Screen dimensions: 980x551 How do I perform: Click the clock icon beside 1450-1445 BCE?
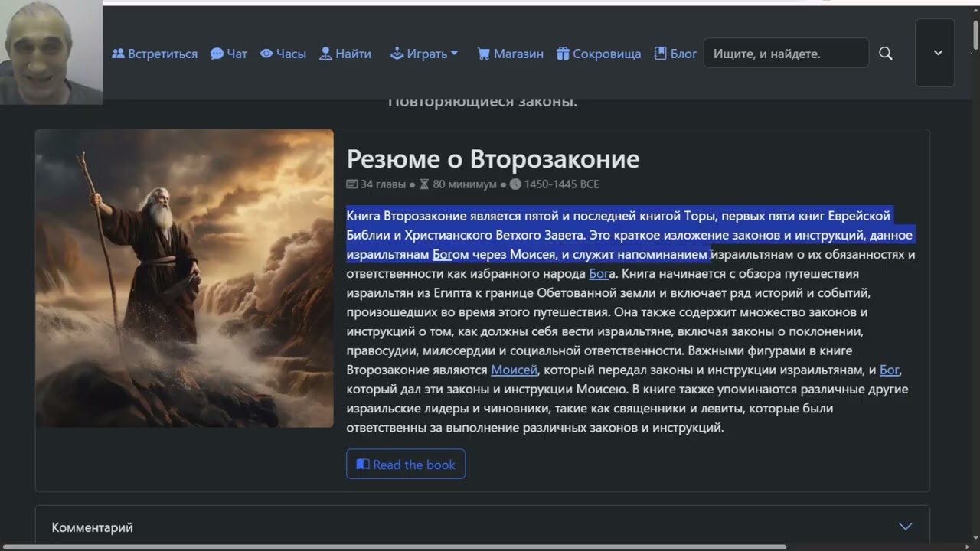[x=515, y=184]
